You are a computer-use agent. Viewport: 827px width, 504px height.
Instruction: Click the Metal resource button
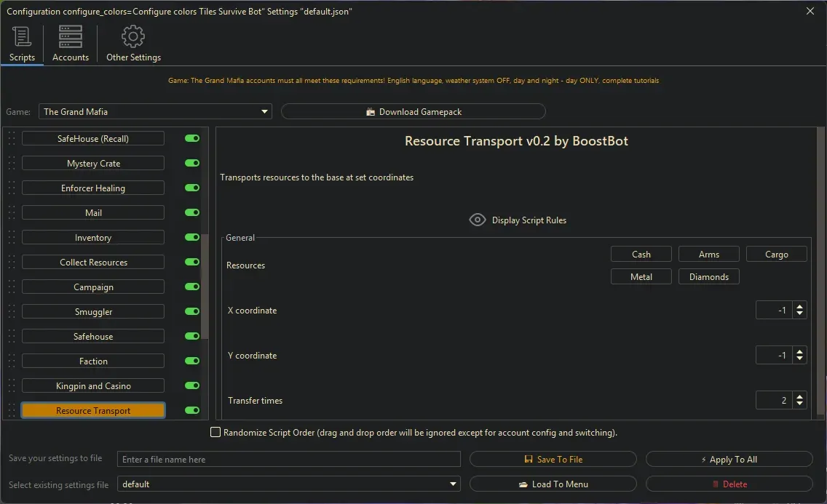(641, 277)
